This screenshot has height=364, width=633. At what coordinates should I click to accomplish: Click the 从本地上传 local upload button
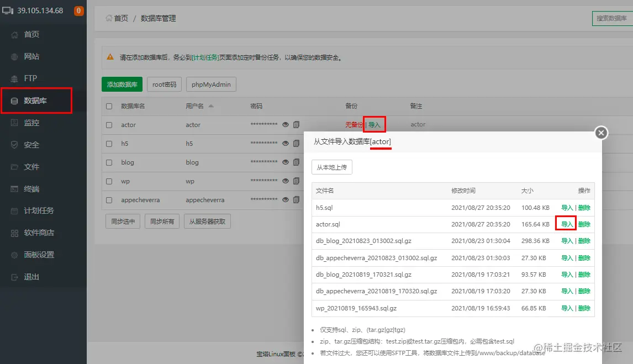point(332,167)
